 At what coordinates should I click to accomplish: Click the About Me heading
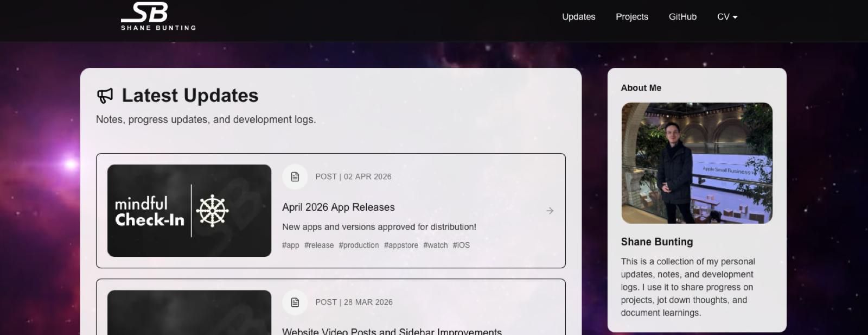(x=641, y=88)
